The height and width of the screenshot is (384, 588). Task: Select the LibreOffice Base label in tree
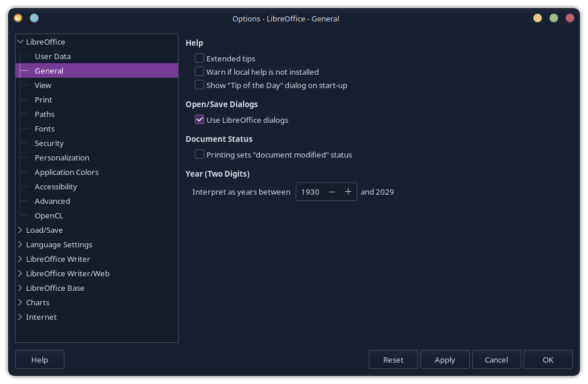(x=55, y=288)
